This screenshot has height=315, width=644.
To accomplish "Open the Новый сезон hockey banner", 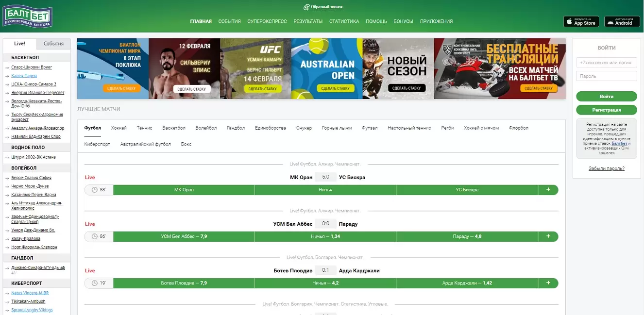I will [x=398, y=68].
